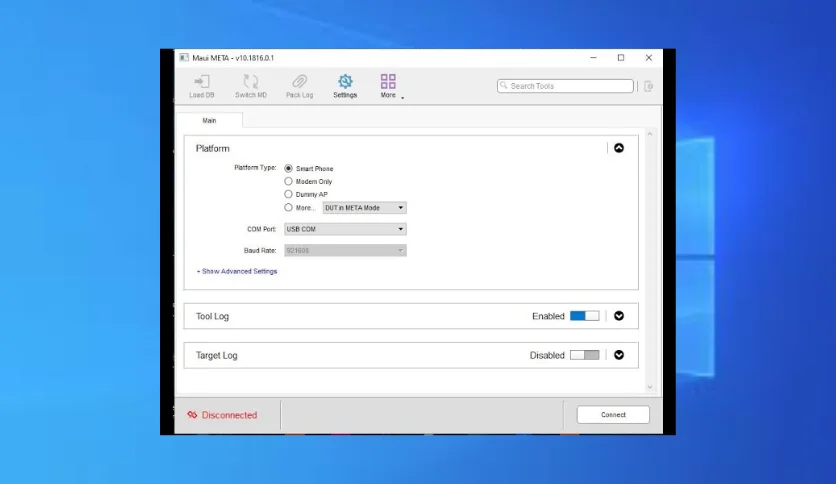Click the Enabled label beside Tool Log switch
This screenshot has height=484, width=836.
[x=548, y=316]
